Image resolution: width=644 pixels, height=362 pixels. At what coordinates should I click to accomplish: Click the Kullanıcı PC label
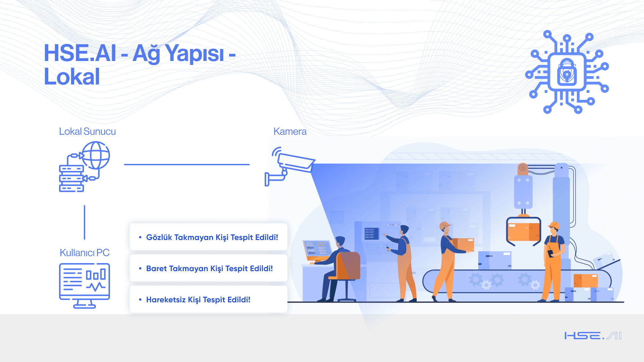(85, 253)
